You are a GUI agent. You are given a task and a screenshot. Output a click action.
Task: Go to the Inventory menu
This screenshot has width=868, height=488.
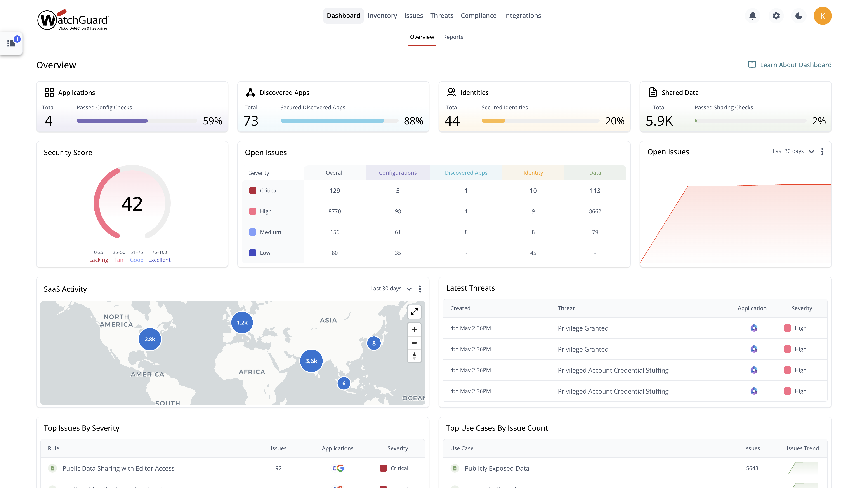point(382,16)
